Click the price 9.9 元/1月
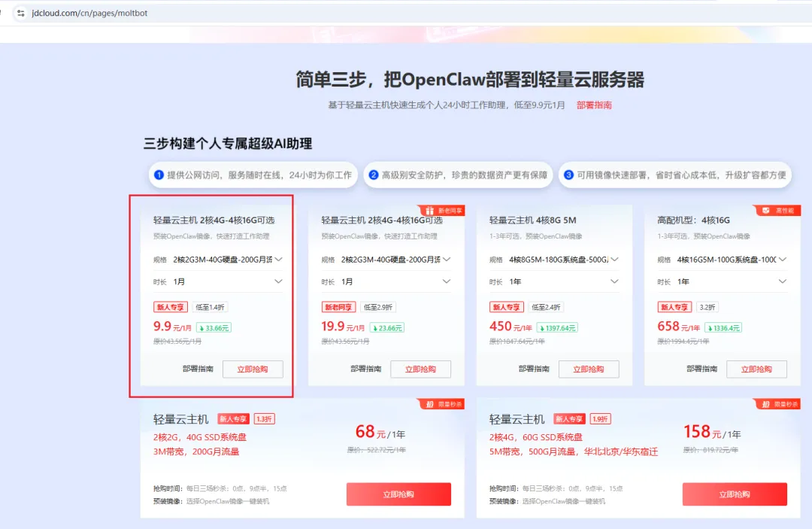The image size is (812, 529). (x=172, y=327)
